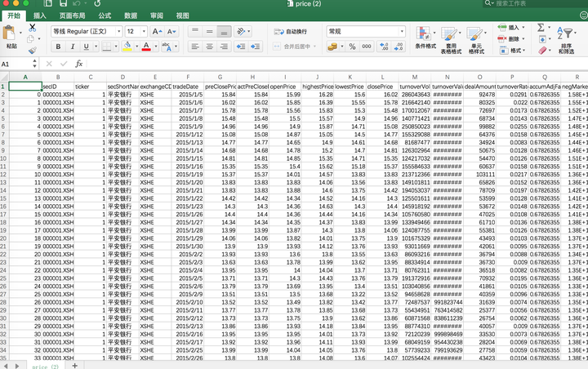
Task: Click the redo arrow in title bar
Action: point(97,4)
